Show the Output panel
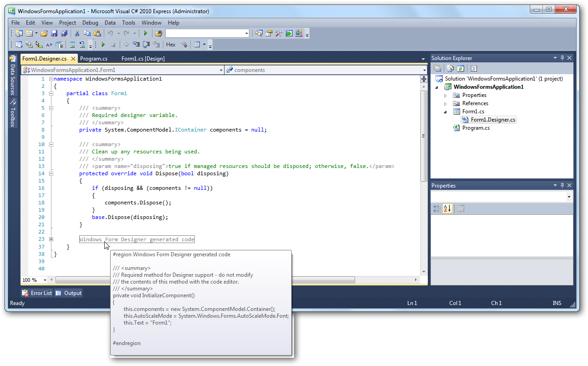 pos(68,293)
